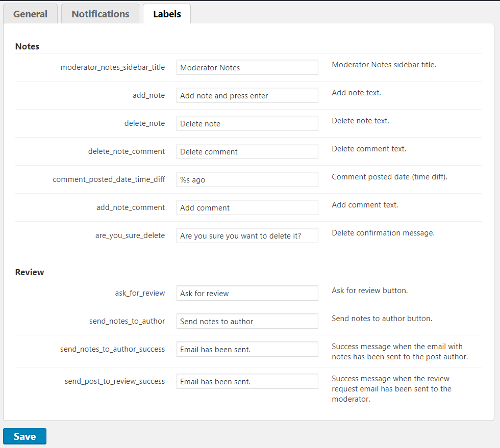Screen dimensions: 500x448
Task: Edit the Delete comment text field
Action: point(247,151)
